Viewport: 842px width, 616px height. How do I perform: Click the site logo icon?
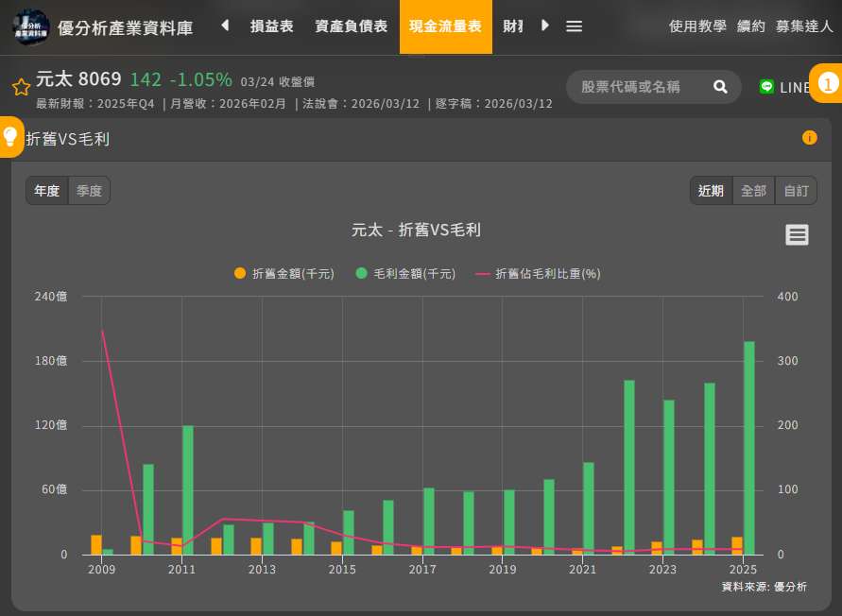[x=30, y=26]
